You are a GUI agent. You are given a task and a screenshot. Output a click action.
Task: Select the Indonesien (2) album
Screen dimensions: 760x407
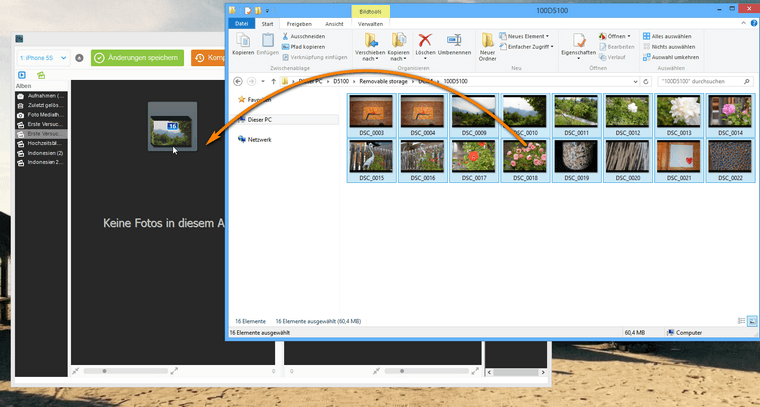pos(41,153)
